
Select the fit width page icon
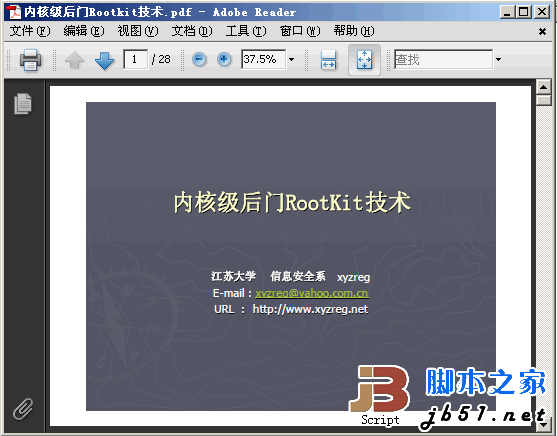pos(328,59)
